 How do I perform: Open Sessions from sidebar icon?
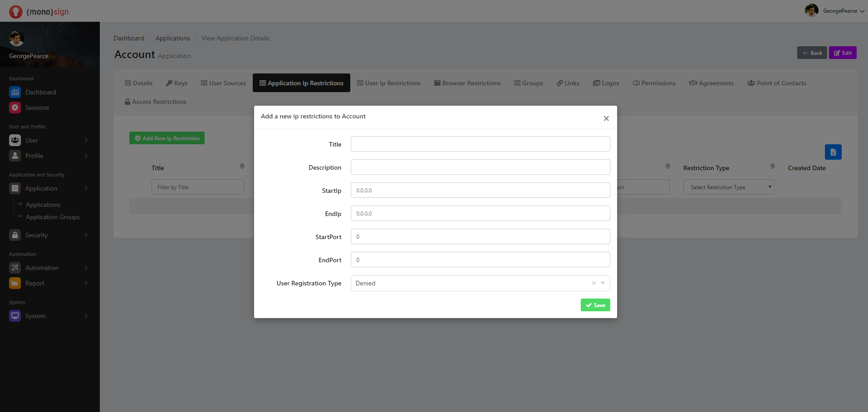tap(15, 108)
